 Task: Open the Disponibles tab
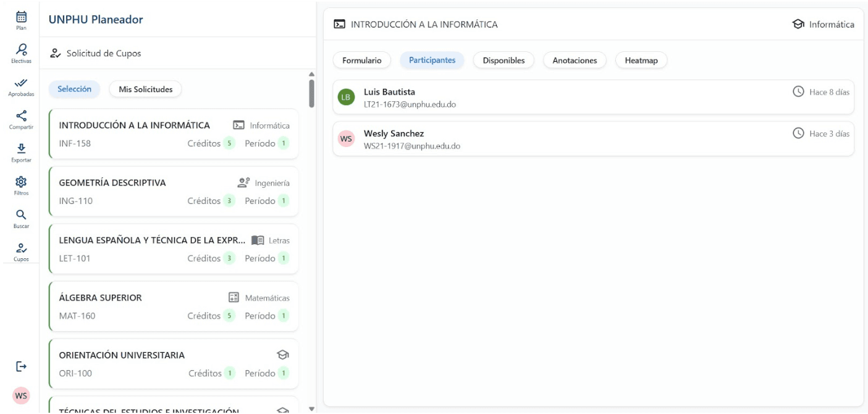(x=504, y=60)
